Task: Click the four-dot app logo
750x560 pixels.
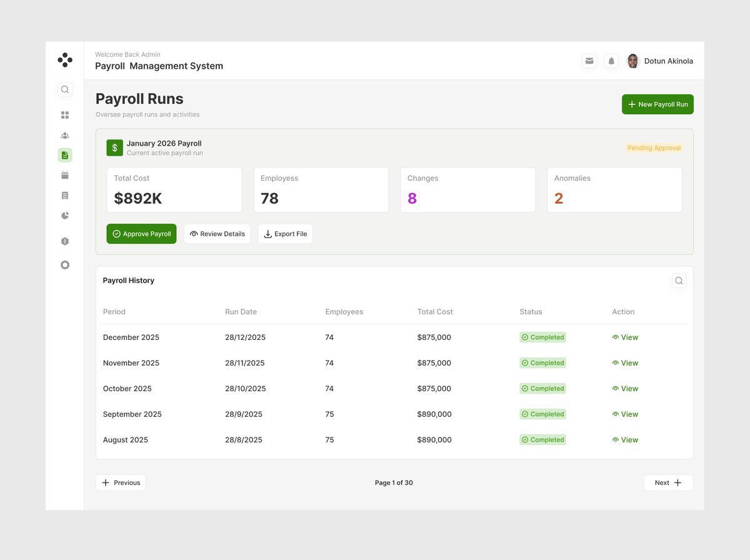Action: click(65, 60)
